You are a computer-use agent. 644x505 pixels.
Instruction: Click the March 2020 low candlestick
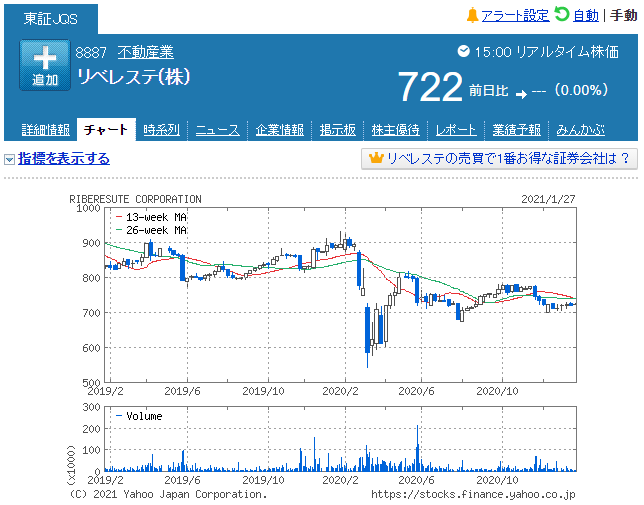pos(368,335)
